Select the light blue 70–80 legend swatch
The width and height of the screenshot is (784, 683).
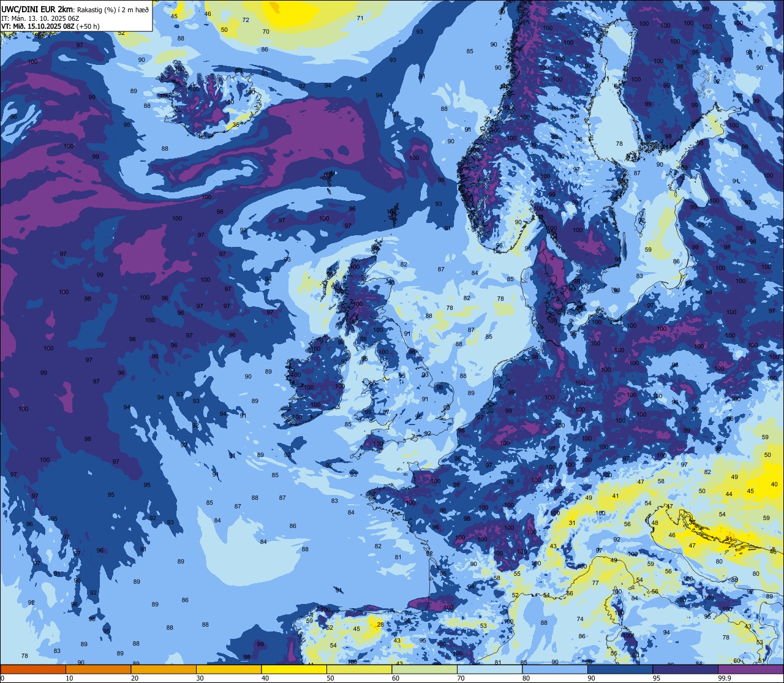(489, 669)
